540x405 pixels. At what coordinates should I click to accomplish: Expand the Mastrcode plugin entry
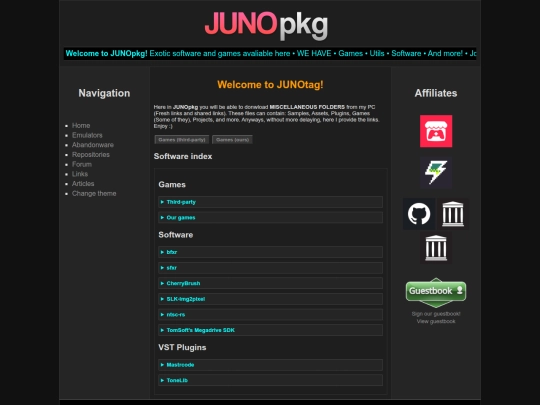tap(270, 365)
